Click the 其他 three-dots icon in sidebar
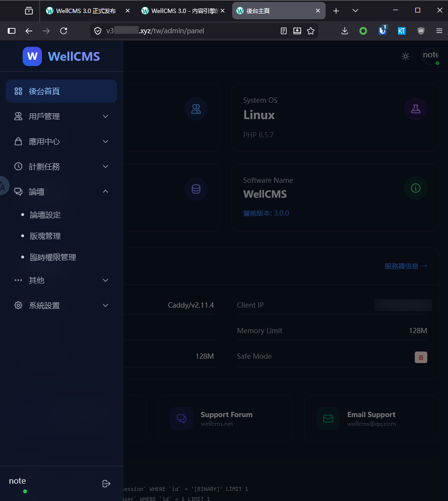This screenshot has height=501, width=448. pos(18,280)
